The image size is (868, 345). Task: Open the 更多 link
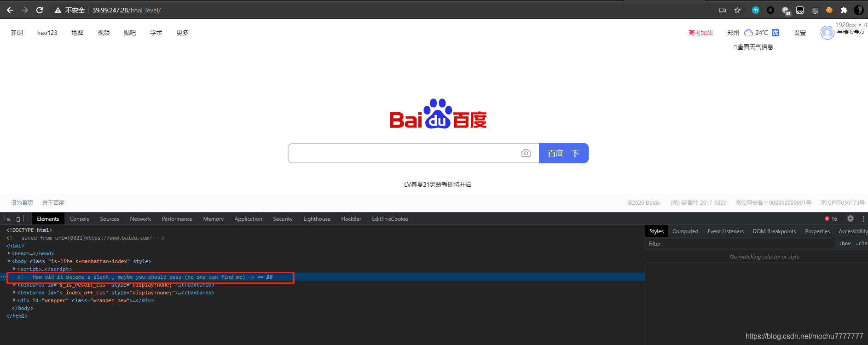(182, 33)
